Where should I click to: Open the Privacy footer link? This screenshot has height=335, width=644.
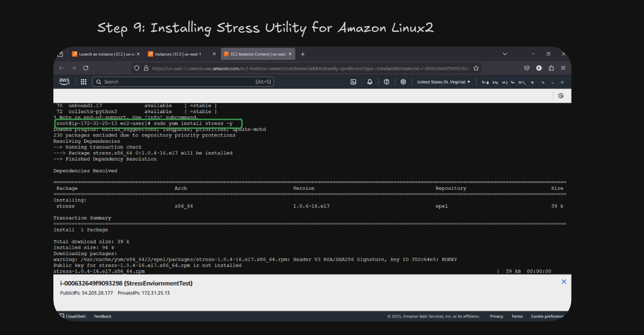(x=497, y=316)
